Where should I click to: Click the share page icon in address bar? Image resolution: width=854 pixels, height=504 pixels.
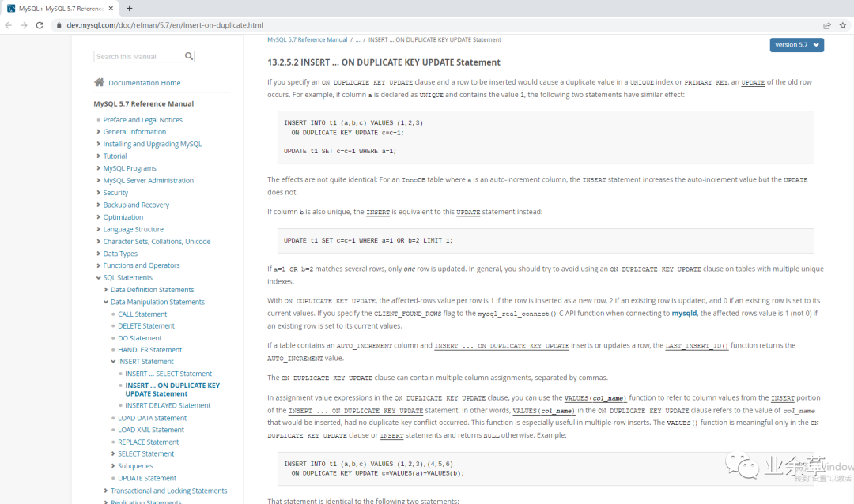coord(827,25)
